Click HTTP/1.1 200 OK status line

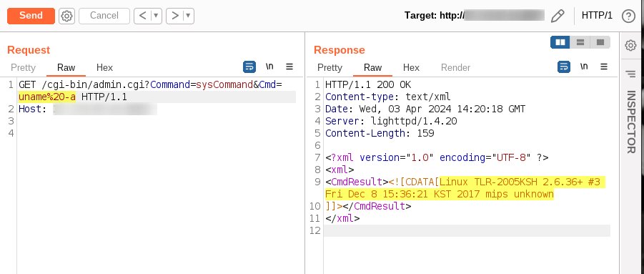click(368, 85)
